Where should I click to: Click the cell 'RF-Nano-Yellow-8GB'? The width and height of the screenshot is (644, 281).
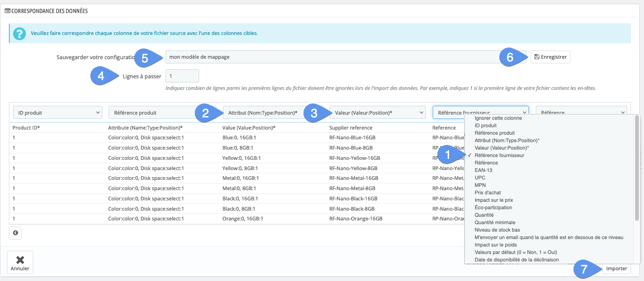coord(353,168)
